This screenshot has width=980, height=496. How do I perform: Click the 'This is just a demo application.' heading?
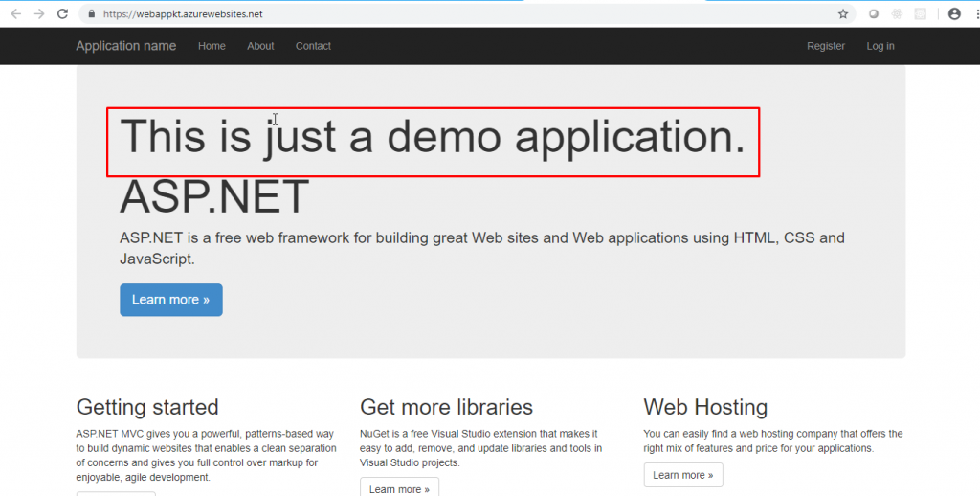(433, 136)
